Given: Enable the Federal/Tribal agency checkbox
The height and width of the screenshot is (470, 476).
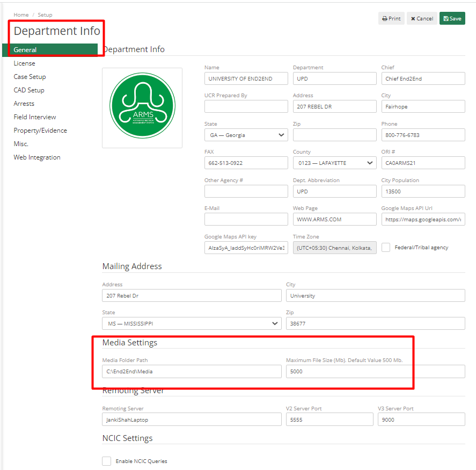Looking at the screenshot, I should pos(385,247).
